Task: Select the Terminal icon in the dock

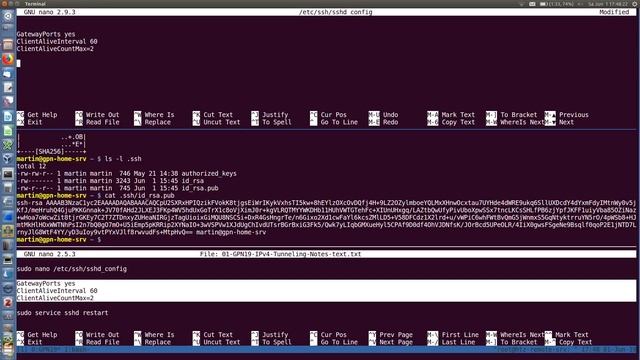Action: point(8,174)
